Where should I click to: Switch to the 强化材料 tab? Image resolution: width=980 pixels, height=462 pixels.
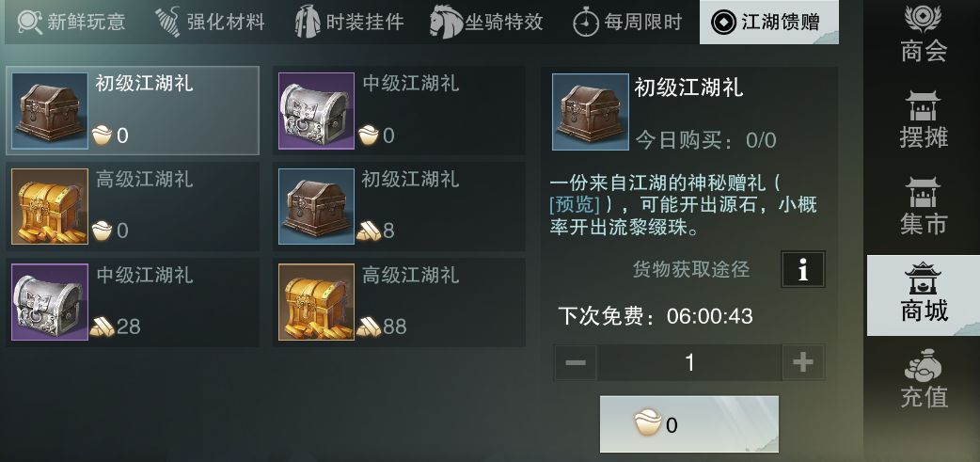coord(211,22)
